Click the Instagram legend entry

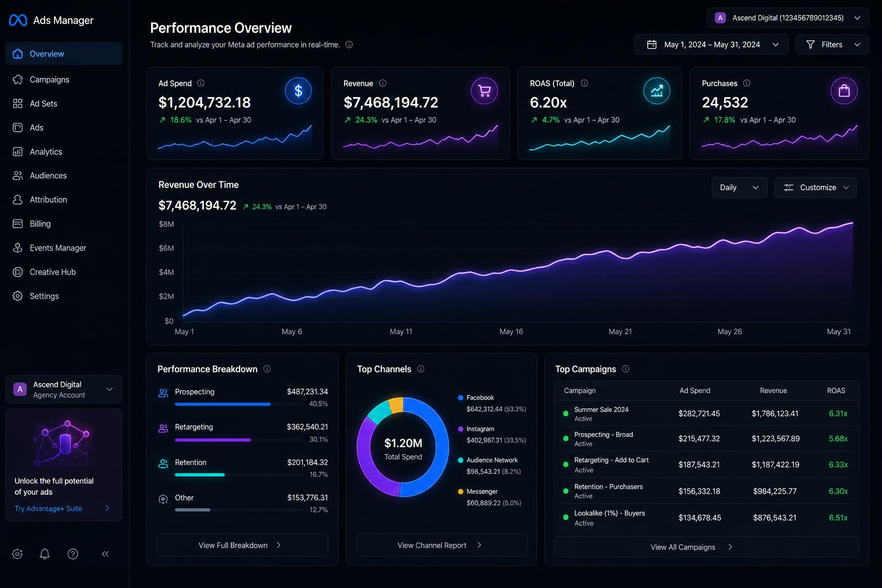click(x=492, y=435)
